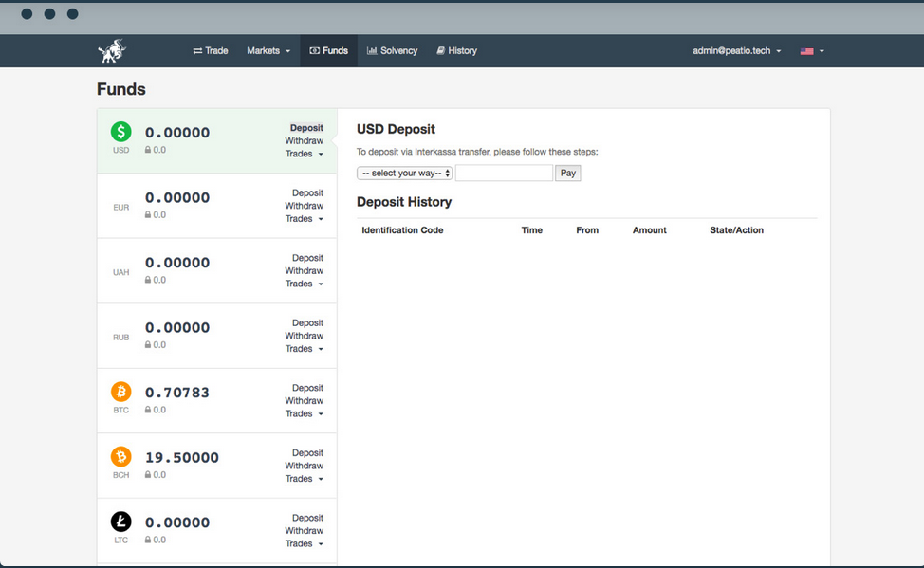Open the History page
Viewport: 924px width, 568px height.
click(x=456, y=50)
